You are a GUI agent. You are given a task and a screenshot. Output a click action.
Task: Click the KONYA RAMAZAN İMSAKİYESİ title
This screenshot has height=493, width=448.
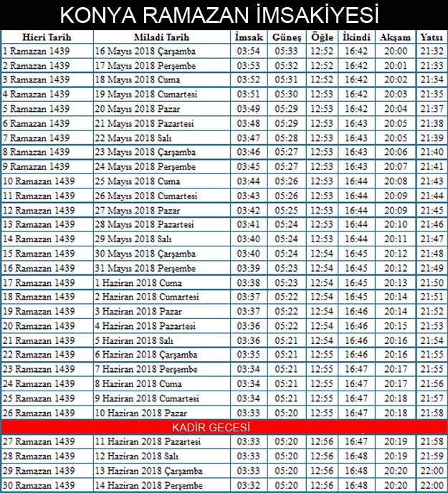[x=219, y=15]
